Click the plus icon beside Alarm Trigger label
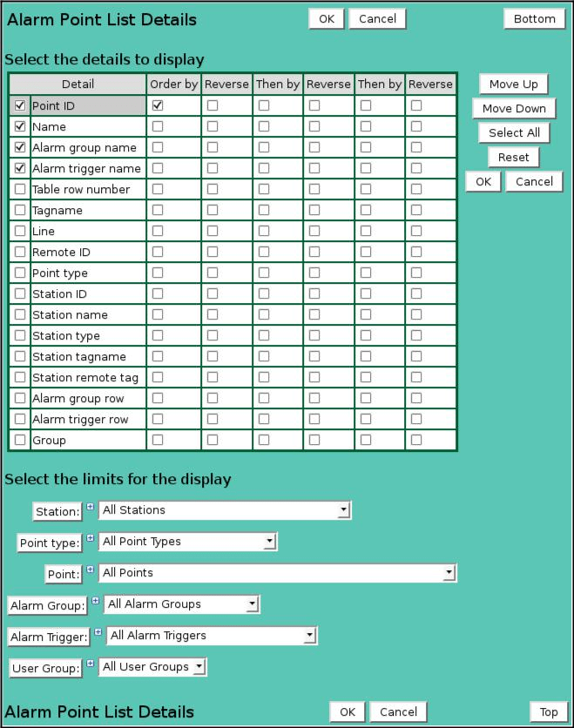The image size is (574, 728). (98, 632)
